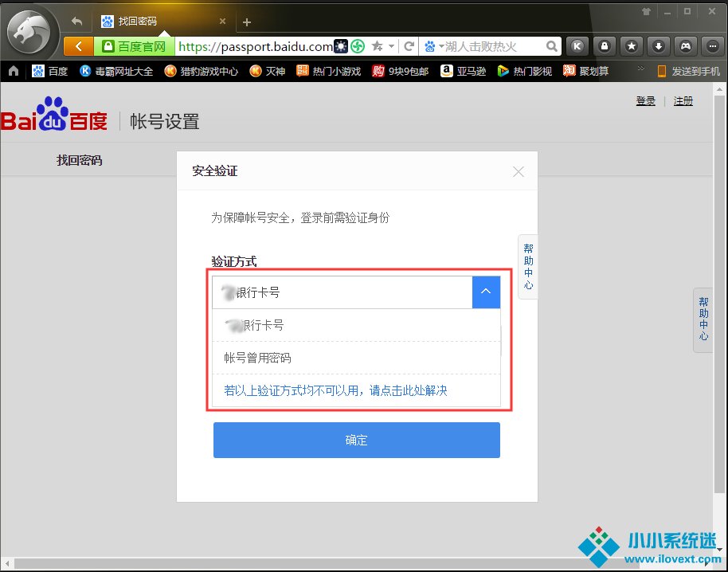Choose 帐号曾用密码 verification option
This screenshot has width=728, height=572.
tap(257, 358)
